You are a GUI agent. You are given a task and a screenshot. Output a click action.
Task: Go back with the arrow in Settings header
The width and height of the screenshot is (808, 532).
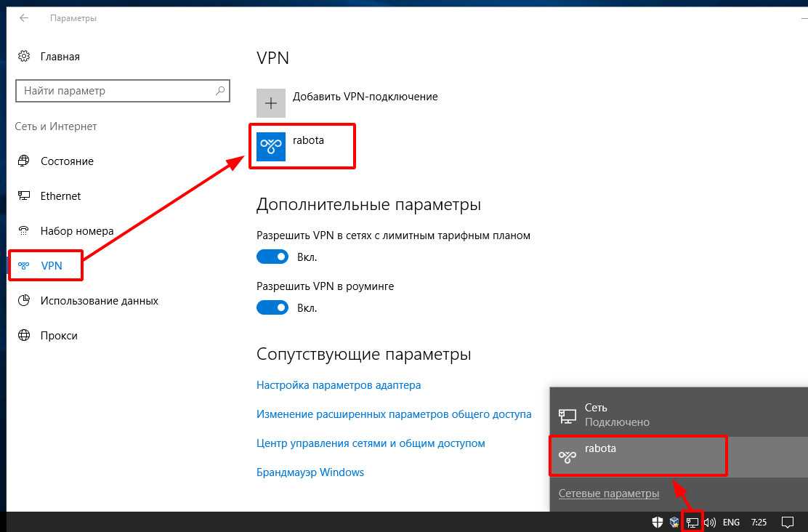pyautogui.click(x=24, y=18)
